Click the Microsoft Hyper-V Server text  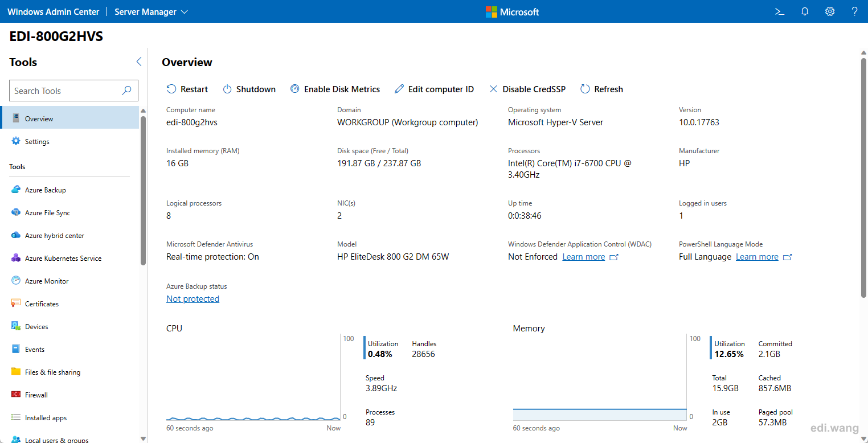[555, 122]
